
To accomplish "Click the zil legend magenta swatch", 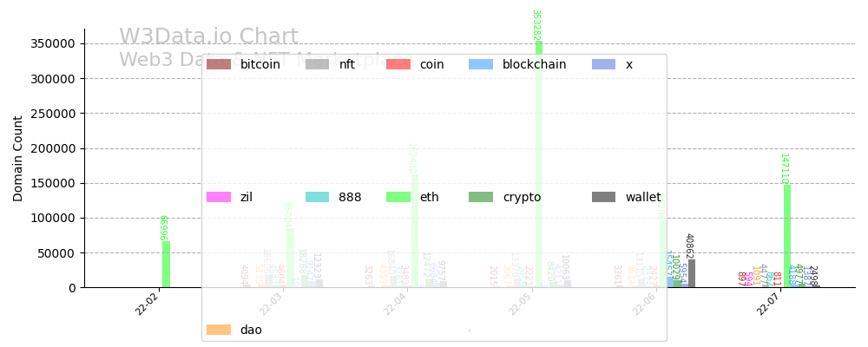I will tap(219, 197).
